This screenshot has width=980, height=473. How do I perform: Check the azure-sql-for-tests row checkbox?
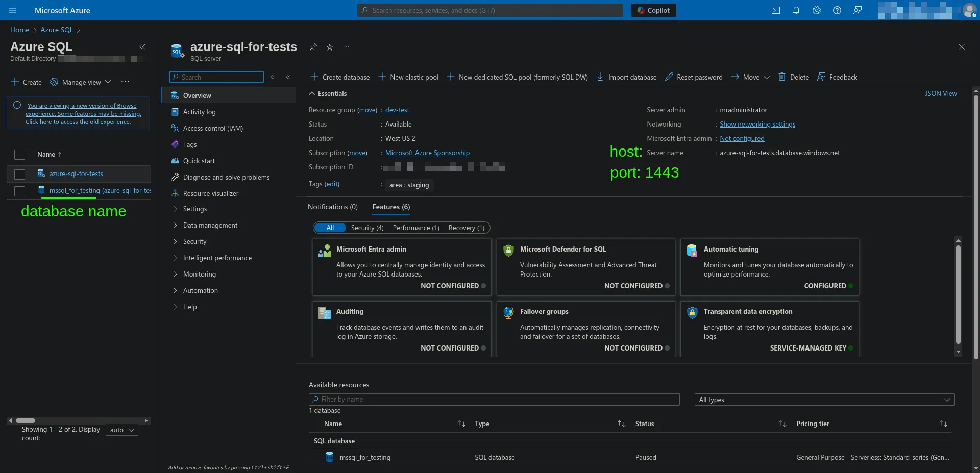19,175
